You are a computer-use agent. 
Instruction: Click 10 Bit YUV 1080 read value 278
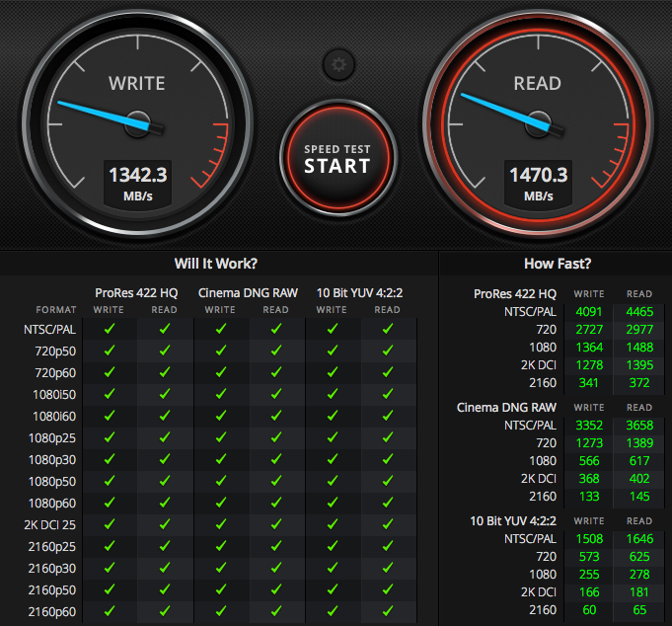click(x=639, y=575)
